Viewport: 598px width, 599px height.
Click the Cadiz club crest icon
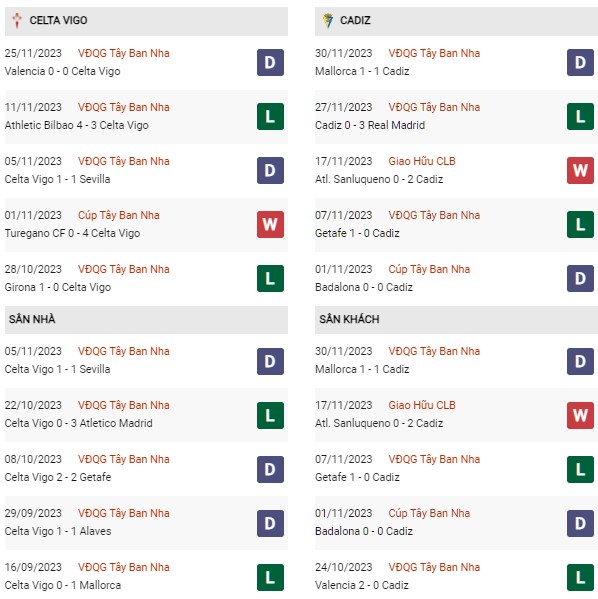point(327,20)
